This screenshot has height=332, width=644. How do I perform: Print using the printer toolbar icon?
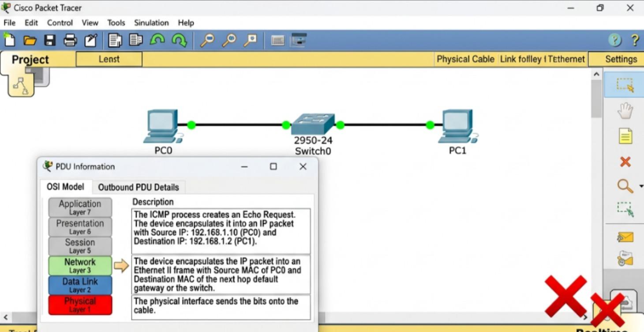70,41
